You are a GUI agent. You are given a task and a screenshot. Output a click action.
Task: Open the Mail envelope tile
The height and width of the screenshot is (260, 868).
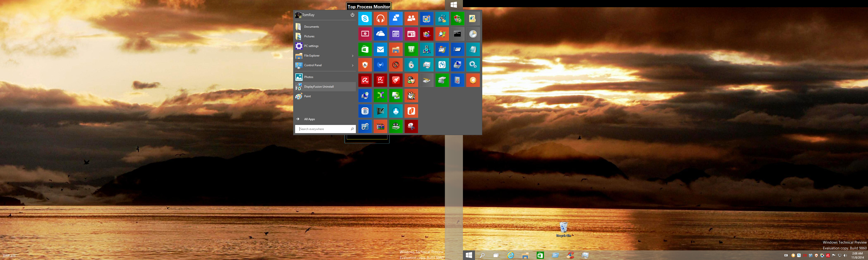[x=380, y=49]
